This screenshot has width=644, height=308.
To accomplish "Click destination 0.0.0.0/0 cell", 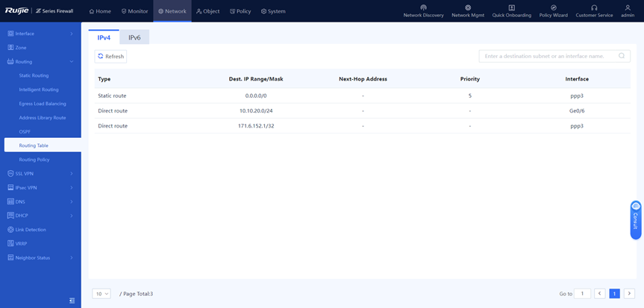I will [256, 95].
